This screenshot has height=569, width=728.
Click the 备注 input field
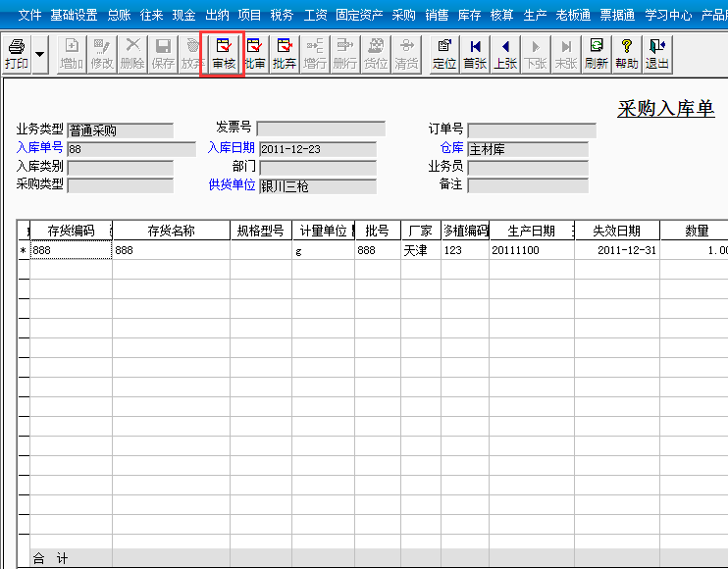528,185
